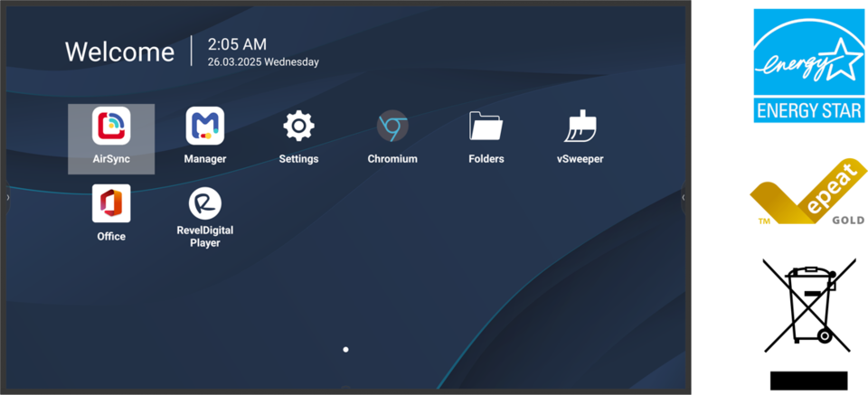Start the vSweeper cleaner app
Viewport: 868px width, 395px height.
[x=580, y=127]
